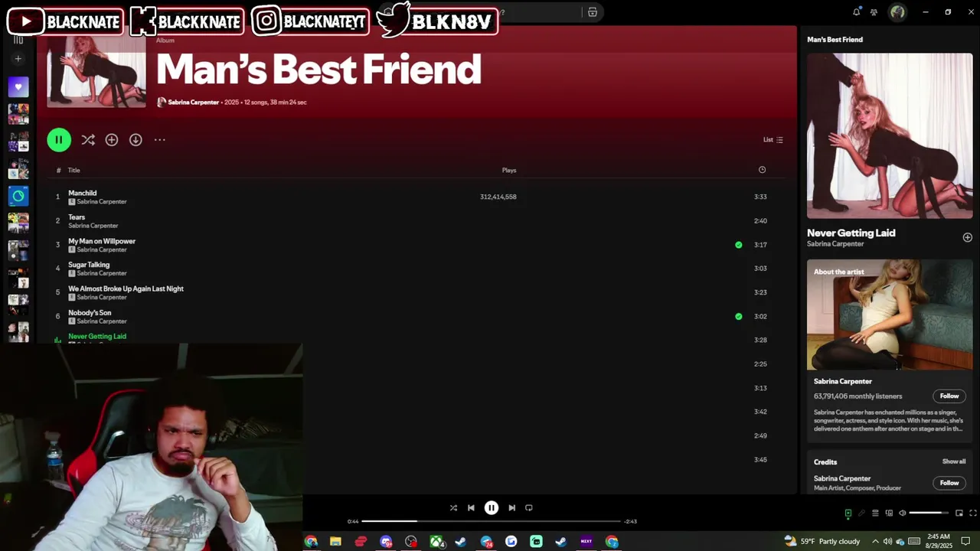Sort tracks by the duration clock header
The height and width of the screenshot is (551, 980).
click(x=762, y=170)
